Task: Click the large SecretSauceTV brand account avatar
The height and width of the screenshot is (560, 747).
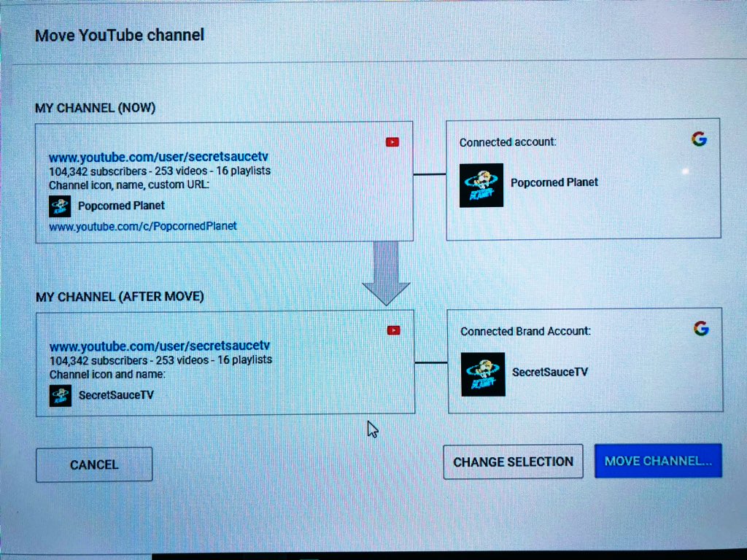Action: (x=483, y=374)
